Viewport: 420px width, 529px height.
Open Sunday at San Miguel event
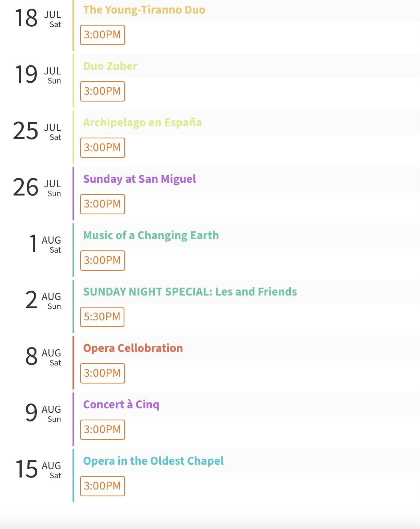tap(139, 179)
